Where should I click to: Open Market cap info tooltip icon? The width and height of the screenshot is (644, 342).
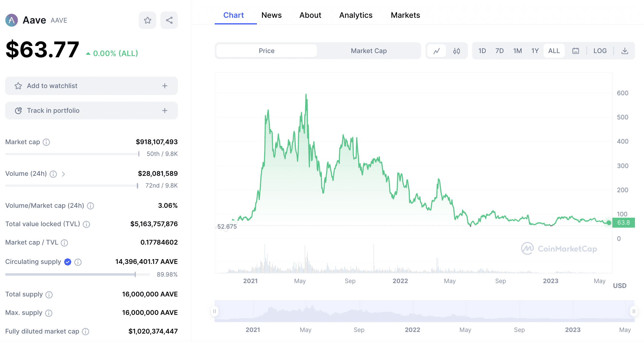(x=46, y=142)
